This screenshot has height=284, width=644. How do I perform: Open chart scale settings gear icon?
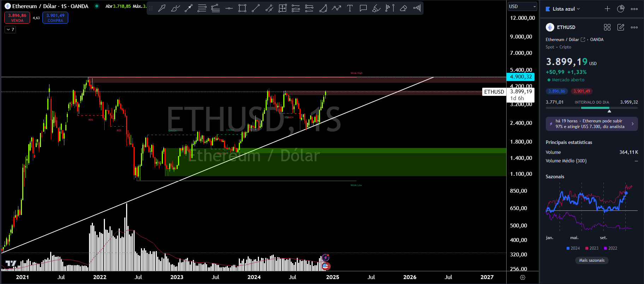[523, 277]
